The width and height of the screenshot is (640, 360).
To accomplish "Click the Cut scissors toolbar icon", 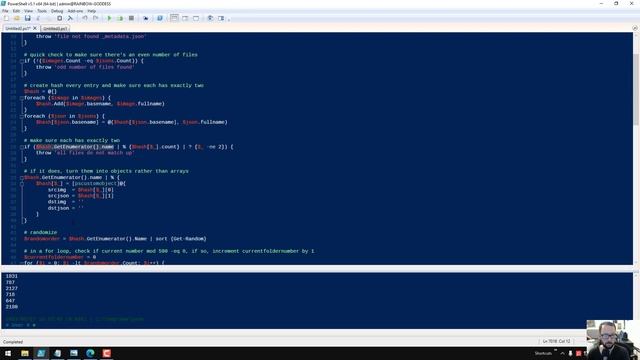I will (38, 18).
